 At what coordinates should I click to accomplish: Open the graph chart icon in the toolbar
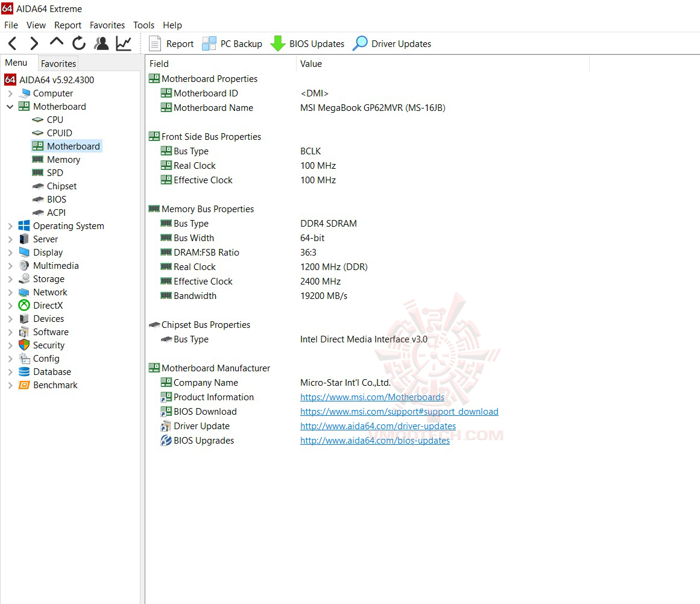[x=124, y=43]
